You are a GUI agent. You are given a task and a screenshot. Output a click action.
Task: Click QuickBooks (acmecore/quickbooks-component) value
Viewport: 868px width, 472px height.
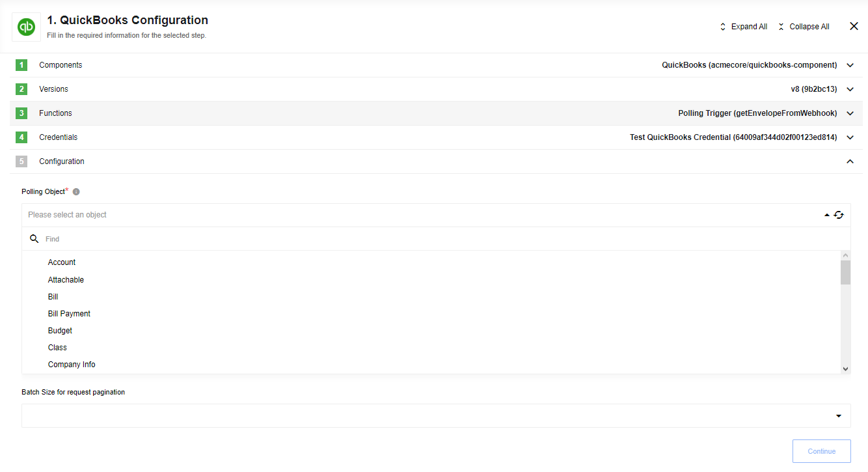coord(750,65)
